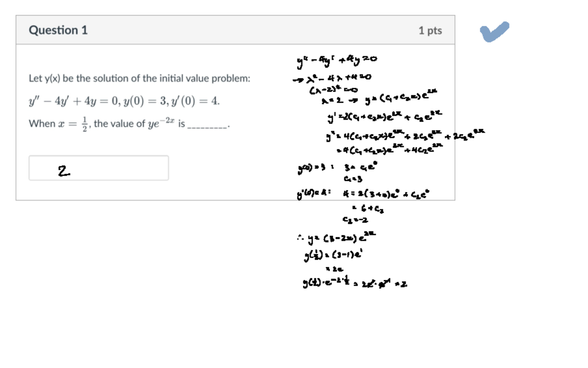
Task: Click the handwritten characteristic equation with λ
Action: 333,77
